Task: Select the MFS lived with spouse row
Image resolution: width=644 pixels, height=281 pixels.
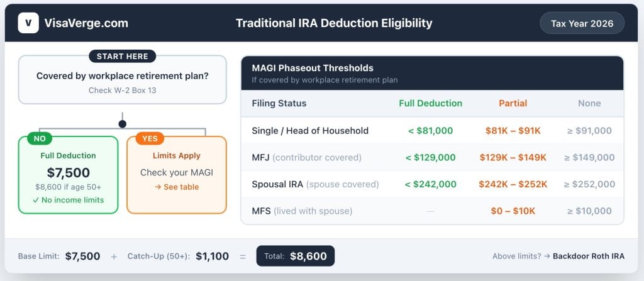Action: (301, 211)
